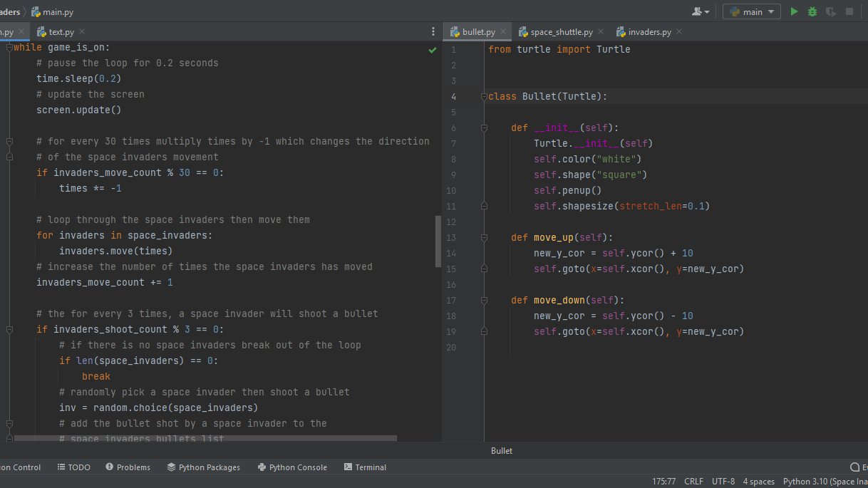
Task: Click 'new_y_cor = self.ycor() + 10' line
Action: coord(614,254)
